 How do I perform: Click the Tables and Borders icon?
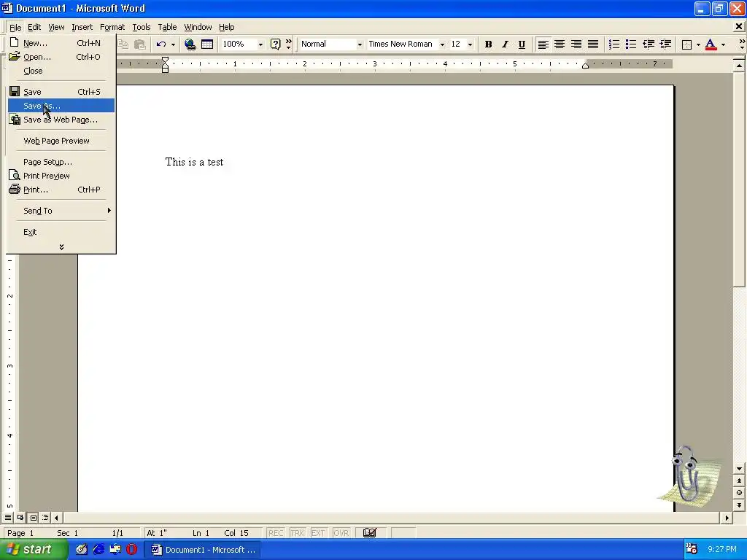click(206, 44)
